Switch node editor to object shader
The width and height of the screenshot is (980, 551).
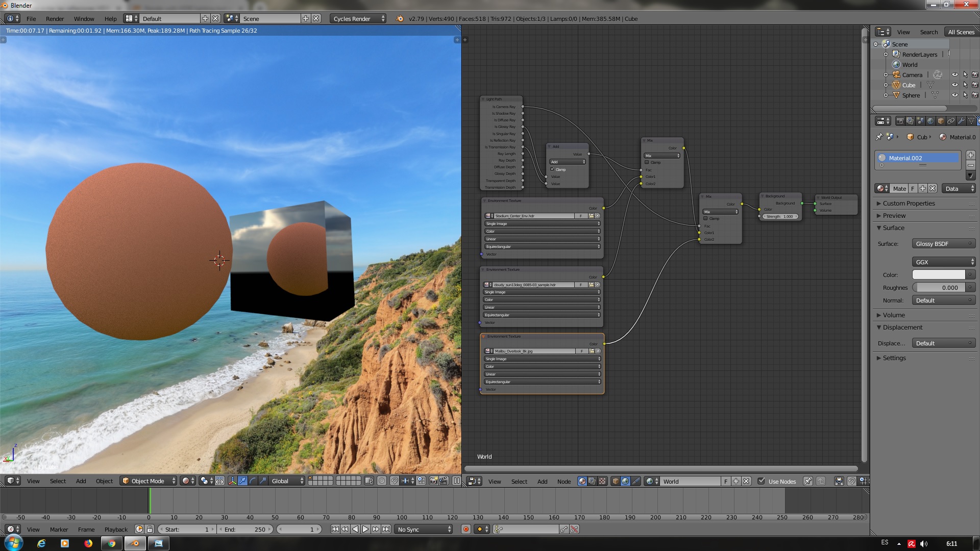[x=616, y=481]
